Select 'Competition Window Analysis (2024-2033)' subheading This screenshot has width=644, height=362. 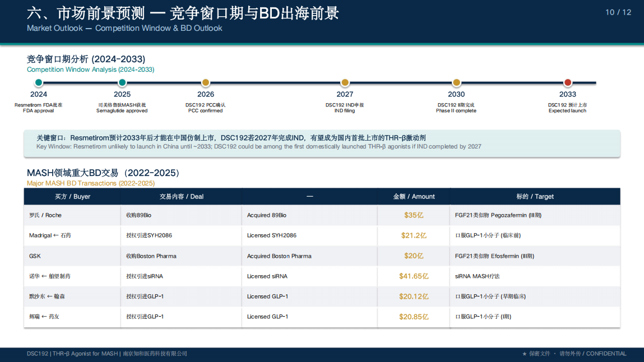click(90, 70)
